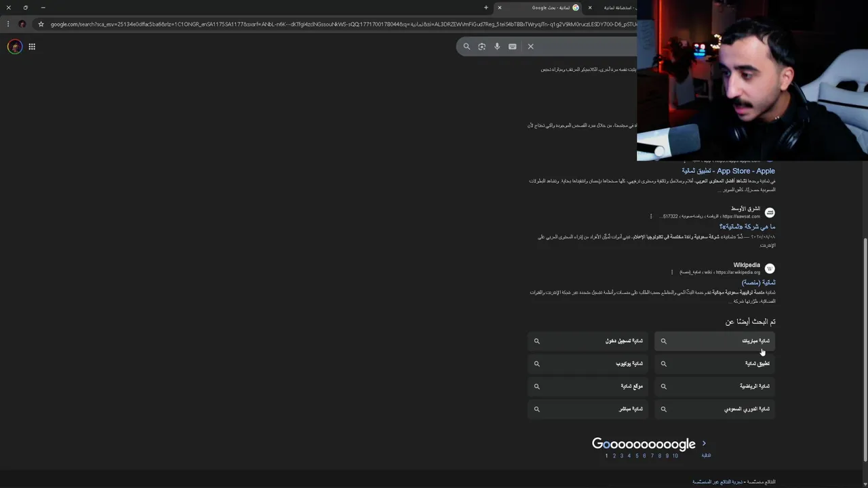
Task: Click the الشرق الأوسط site favicon
Action: 770,213
